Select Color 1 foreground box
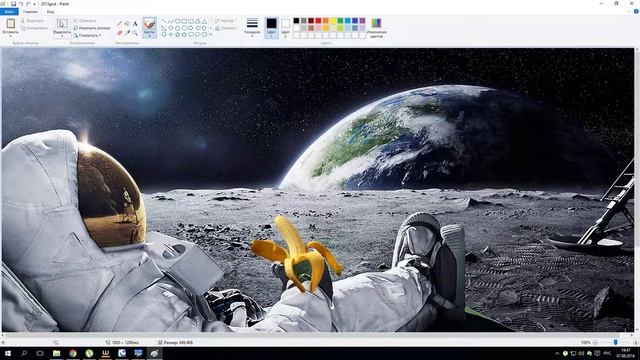The image size is (640, 360). (271, 27)
